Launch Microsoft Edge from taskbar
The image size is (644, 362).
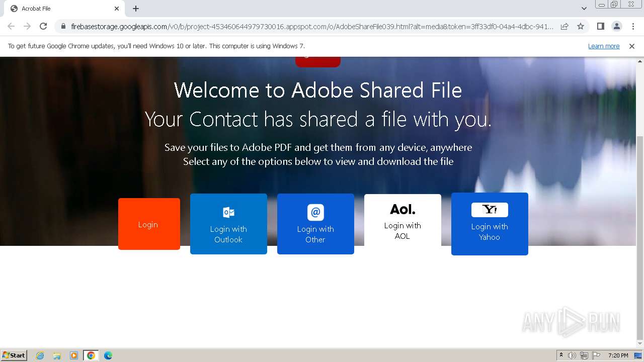pos(108,355)
